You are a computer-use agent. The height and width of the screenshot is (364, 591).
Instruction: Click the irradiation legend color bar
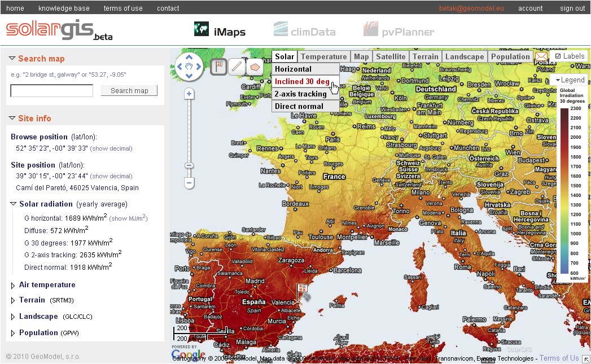pyautogui.click(x=564, y=191)
